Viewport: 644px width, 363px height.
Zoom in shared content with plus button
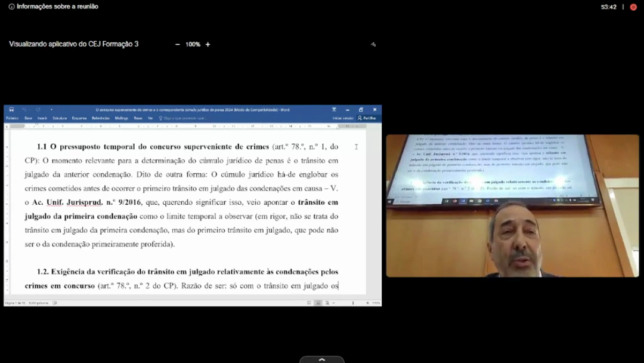tap(208, 44)
